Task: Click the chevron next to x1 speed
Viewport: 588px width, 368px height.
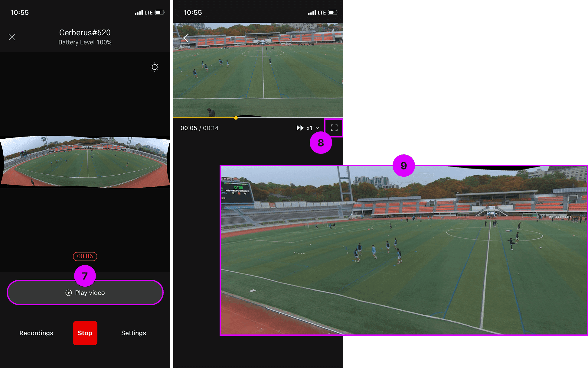Action: (317, 128)
